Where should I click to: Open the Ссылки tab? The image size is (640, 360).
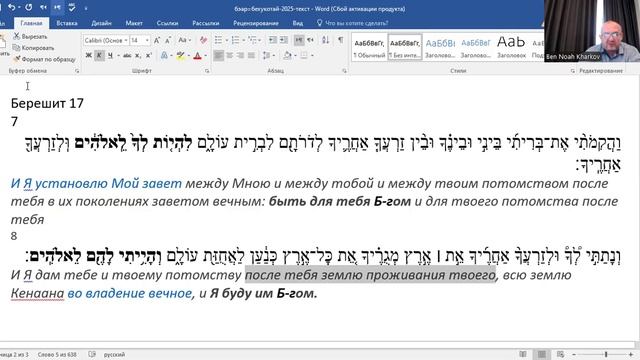click(x=167, y=23)
